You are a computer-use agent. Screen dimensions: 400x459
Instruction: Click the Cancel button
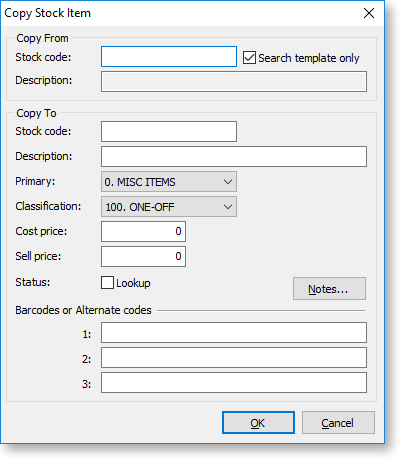point(338,423)
